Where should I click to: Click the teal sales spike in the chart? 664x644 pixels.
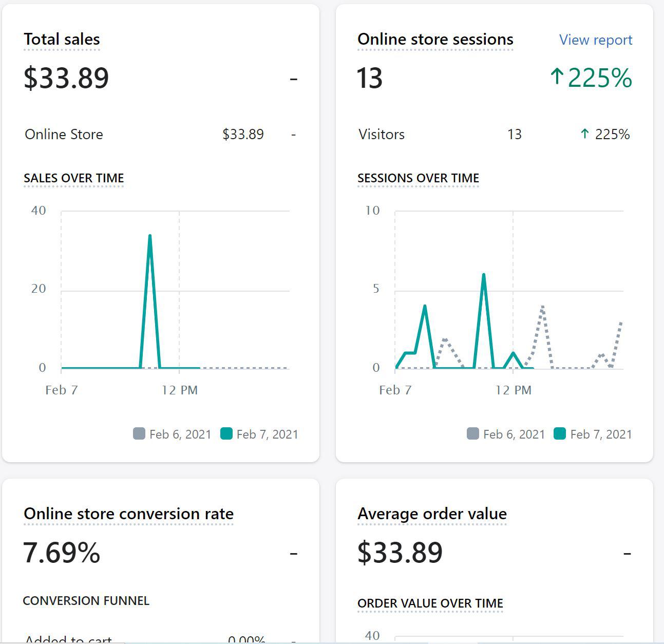click(149, 235)
